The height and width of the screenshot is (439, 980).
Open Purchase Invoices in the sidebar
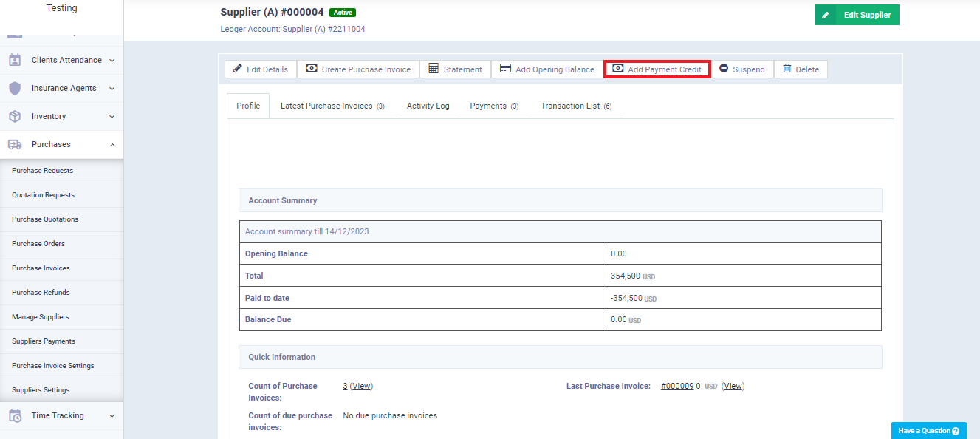[x=62, y=268]
